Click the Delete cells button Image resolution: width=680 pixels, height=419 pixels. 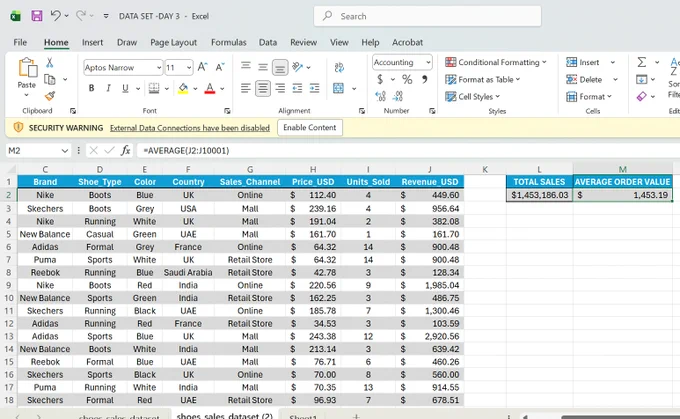[x=585, y=79]
